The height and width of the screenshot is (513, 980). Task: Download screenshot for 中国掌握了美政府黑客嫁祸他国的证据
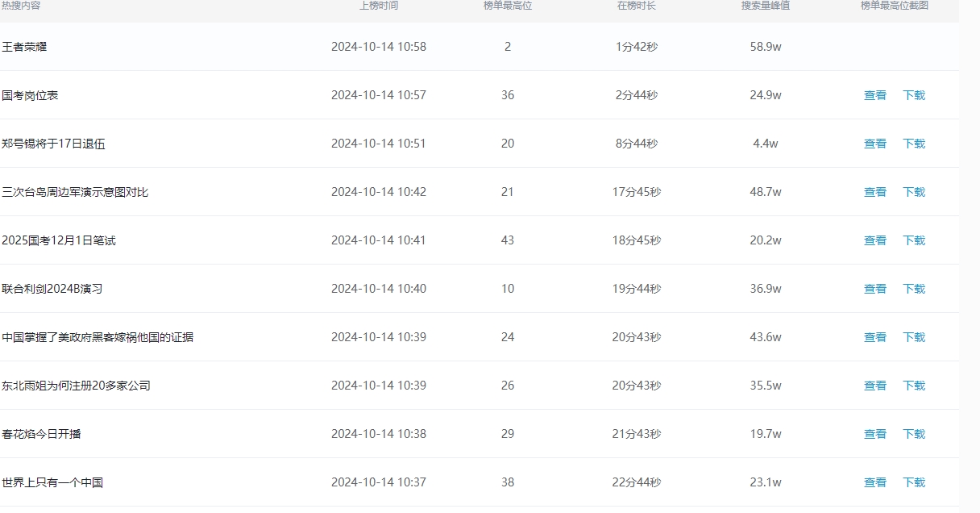[914, 337]
